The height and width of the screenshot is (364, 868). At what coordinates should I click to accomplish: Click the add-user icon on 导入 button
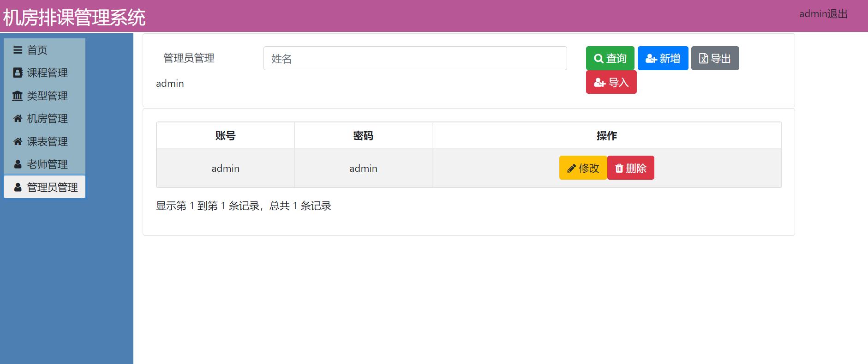(x=599, y=83)
